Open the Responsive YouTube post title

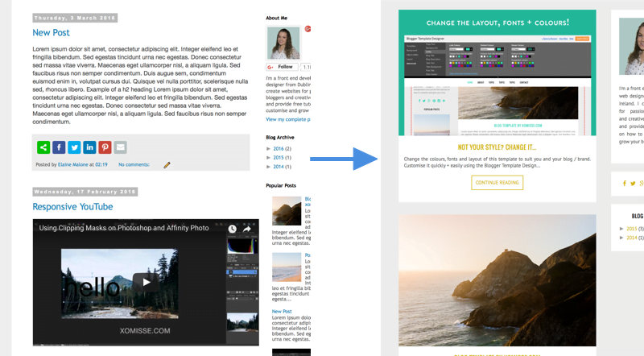coord(72,207)
